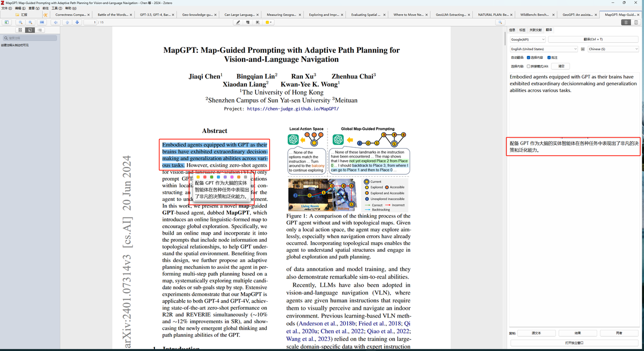Go to previous page using up arrow
The image size is (644, 351).
tap(67, 22)
